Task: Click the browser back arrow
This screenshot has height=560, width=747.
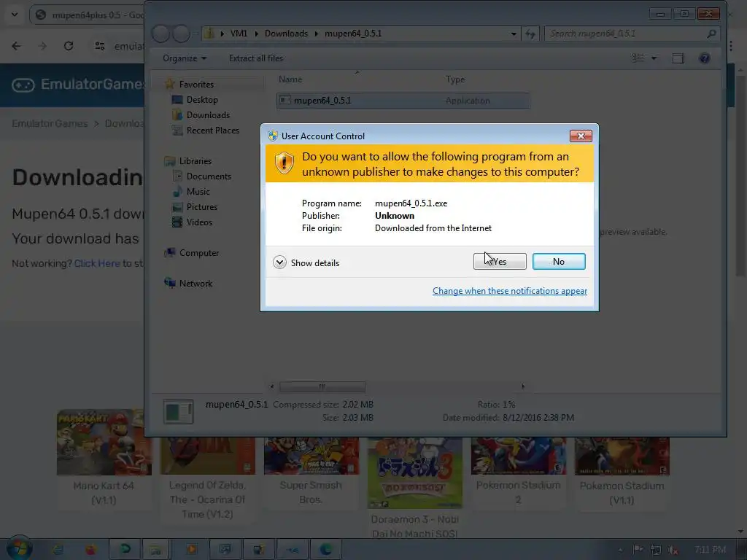Action: tap(16, 46)
